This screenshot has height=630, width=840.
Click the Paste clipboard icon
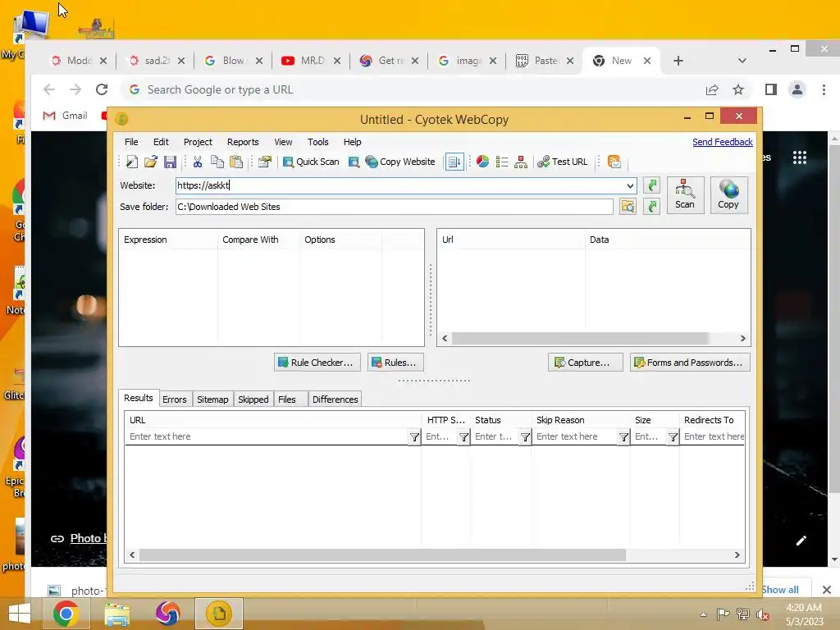236,162
